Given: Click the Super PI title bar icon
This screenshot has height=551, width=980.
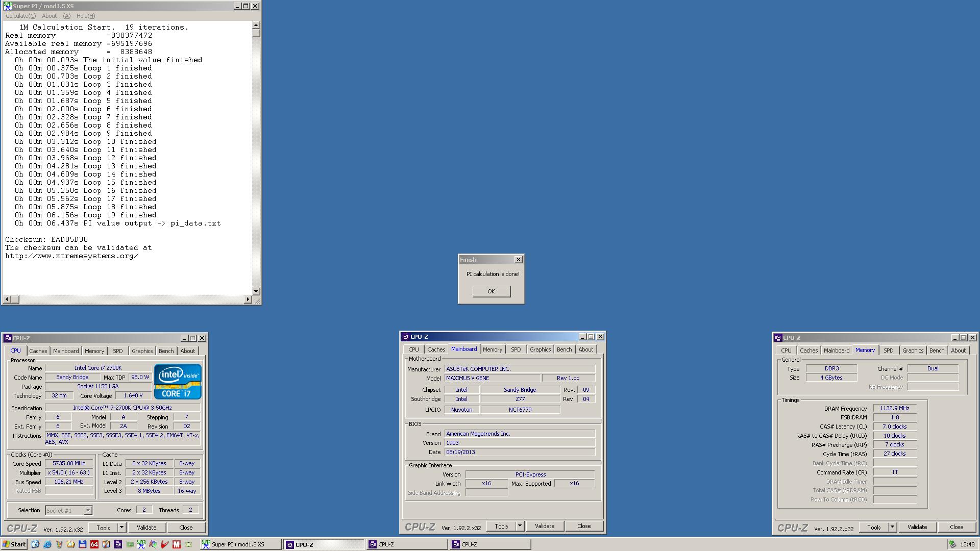Looking at the screenshot, I should click(7, 6).
